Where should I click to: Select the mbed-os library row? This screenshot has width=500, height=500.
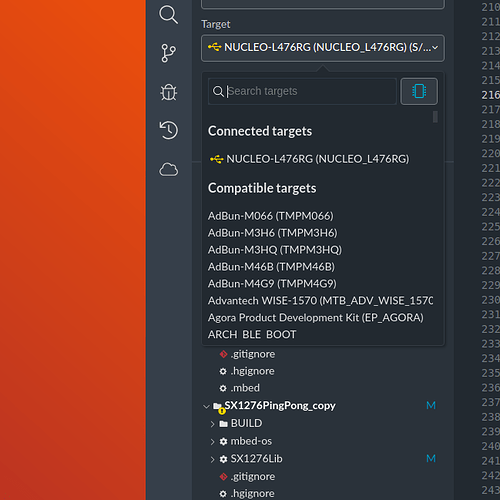pyautogui.click(x=251, y=441)
